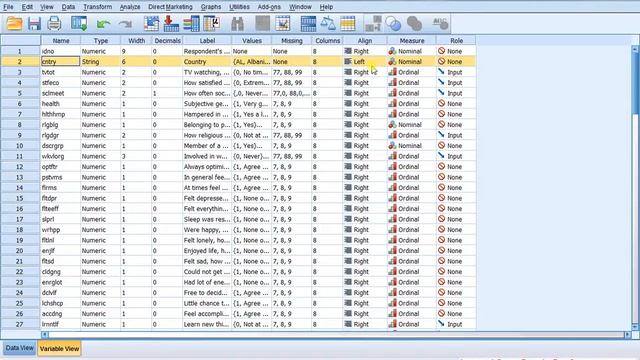
Task: Click None role icon for idno row
Action: coord(441,51)
